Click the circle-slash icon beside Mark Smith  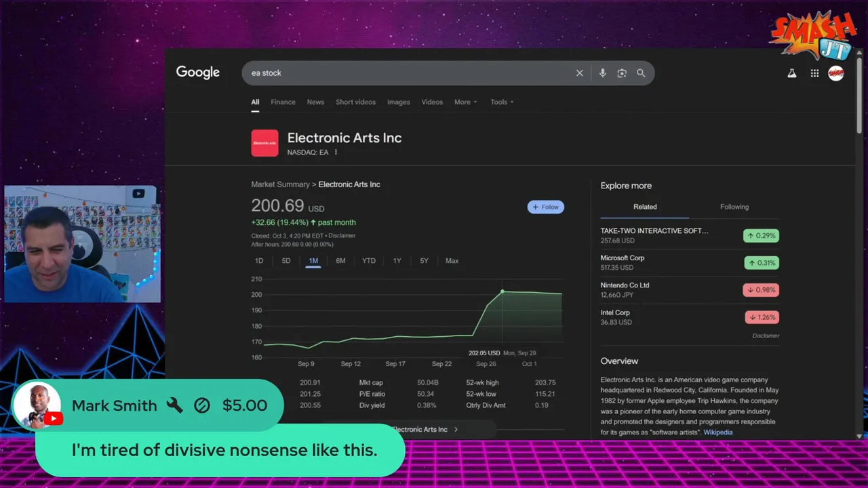201,405
